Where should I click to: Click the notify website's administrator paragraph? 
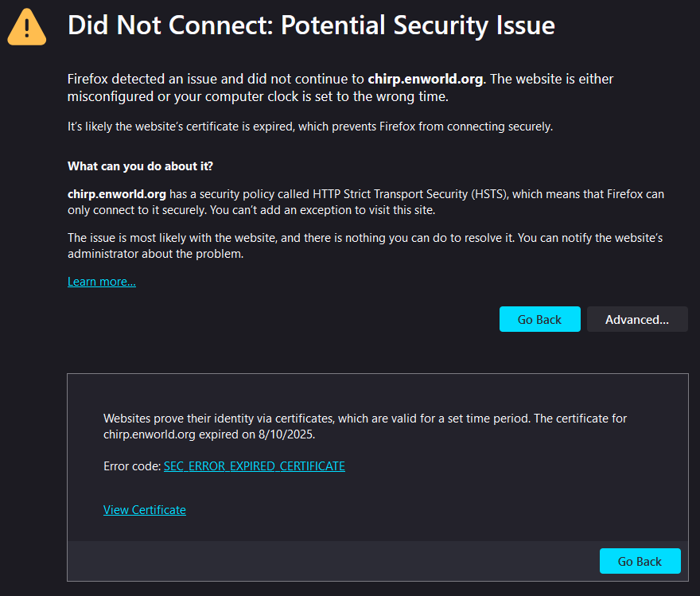coord(365,246)
